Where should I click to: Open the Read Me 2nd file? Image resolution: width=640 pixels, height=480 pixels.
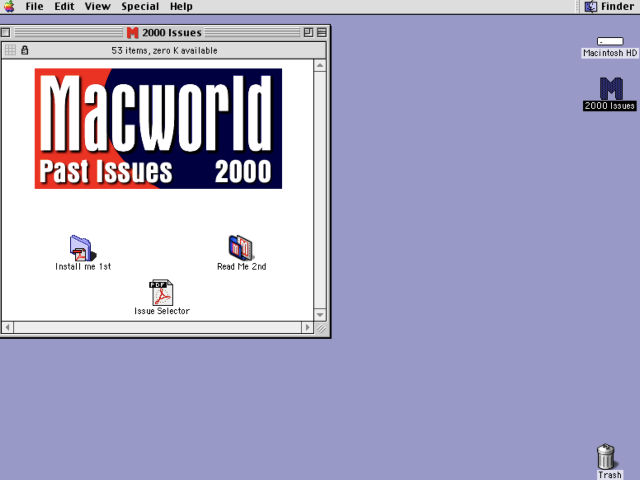pyautogui.click(x=241, y=247)
